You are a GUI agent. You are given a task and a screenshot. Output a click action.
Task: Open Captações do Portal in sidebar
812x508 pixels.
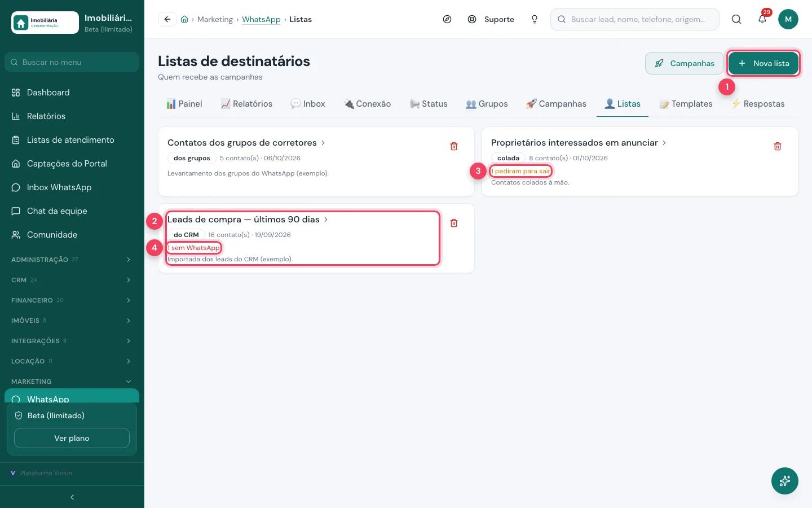pos(72,164)
